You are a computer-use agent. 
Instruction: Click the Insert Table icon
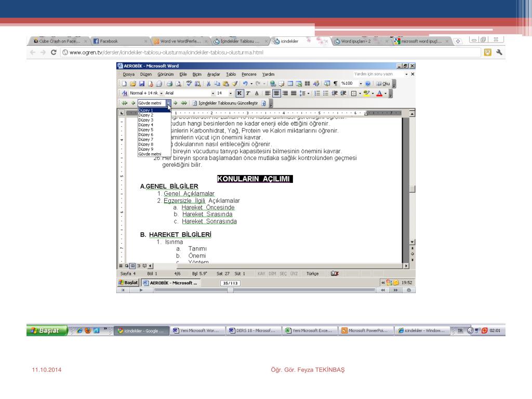pyautogui.click(x=290, y=84)
